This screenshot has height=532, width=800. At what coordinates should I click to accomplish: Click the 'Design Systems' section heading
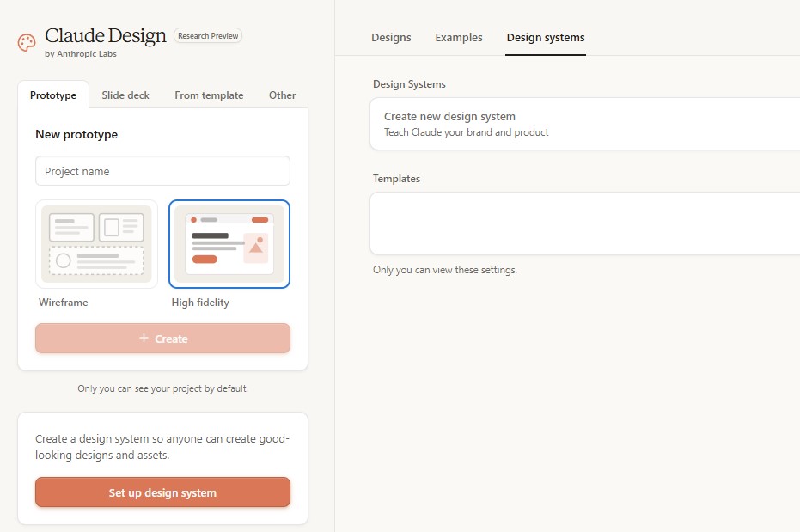(x=409, y=83)
